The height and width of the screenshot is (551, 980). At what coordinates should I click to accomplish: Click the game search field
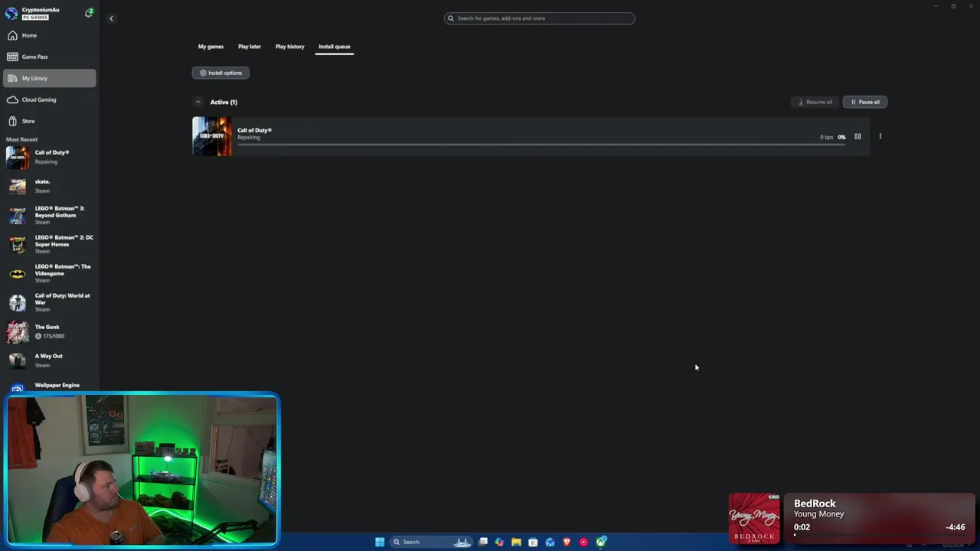[539, 18]
